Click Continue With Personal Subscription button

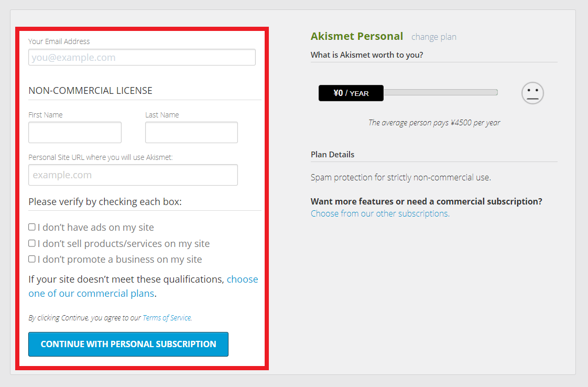click(x=128, y=344)
